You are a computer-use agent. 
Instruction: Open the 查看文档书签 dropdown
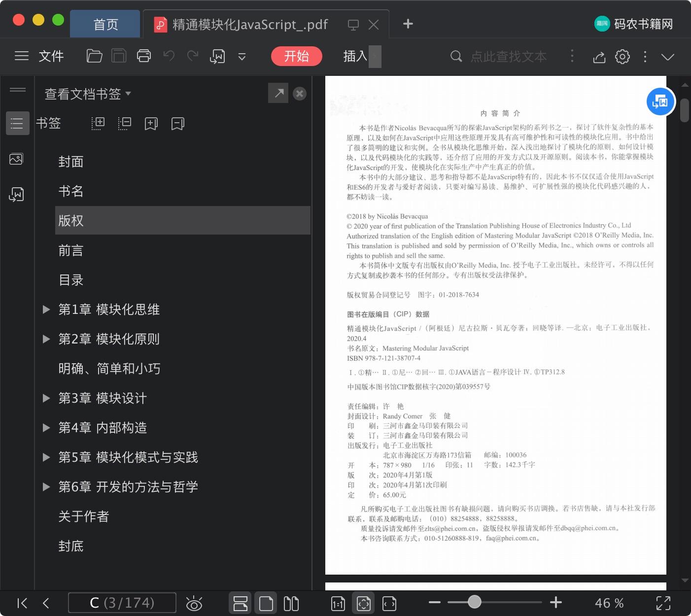pos(88,94)
